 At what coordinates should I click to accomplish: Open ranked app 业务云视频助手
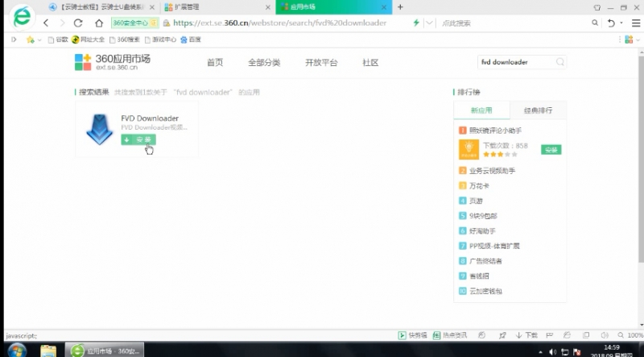pyautogui.click(x=492, y=171)
